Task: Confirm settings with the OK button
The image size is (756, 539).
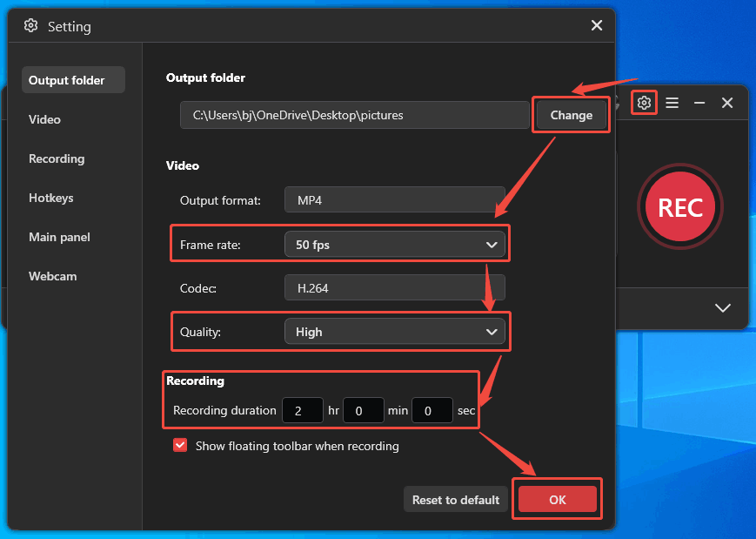Action: click(557, 499)
